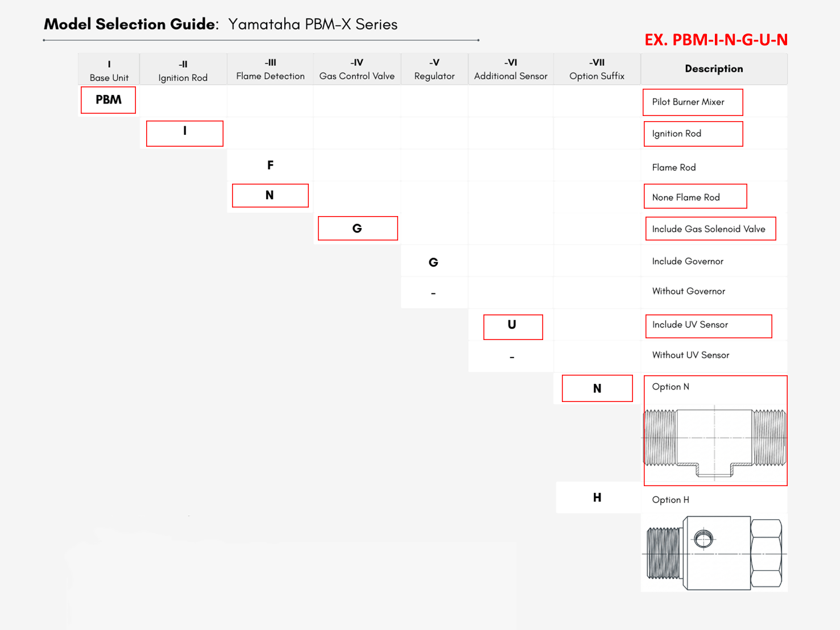Image resolution: width=840 pixels, height=630 pixels.
Task: Click the "Gas Control Valve" column header
Action: tap(357, 76)
